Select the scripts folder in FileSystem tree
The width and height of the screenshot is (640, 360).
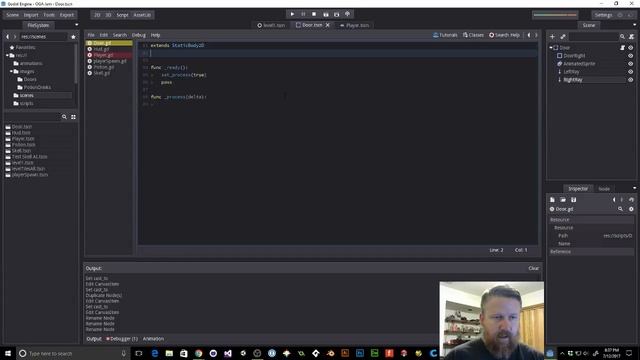(27, 104)
